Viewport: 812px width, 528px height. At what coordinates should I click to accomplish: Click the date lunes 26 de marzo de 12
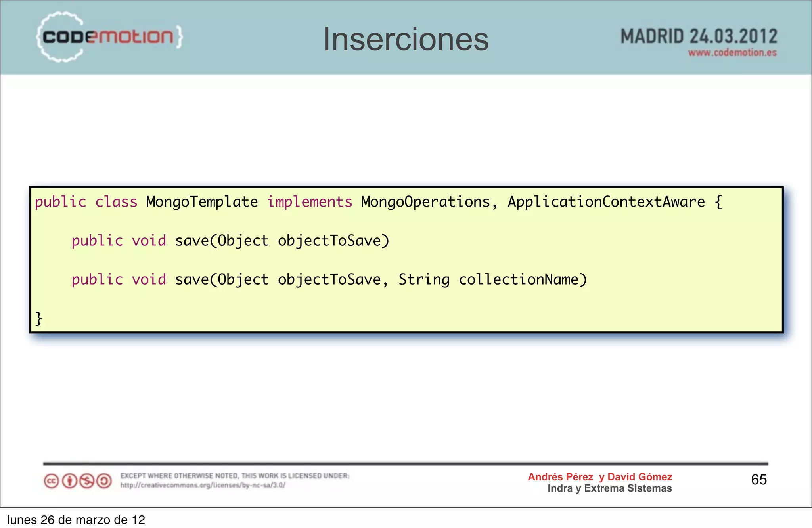76,520
